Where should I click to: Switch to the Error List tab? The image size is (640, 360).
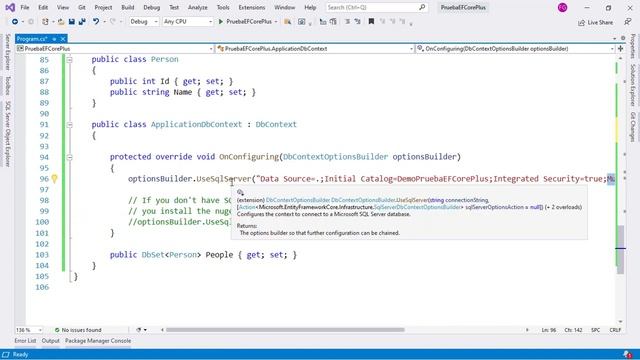25,341
